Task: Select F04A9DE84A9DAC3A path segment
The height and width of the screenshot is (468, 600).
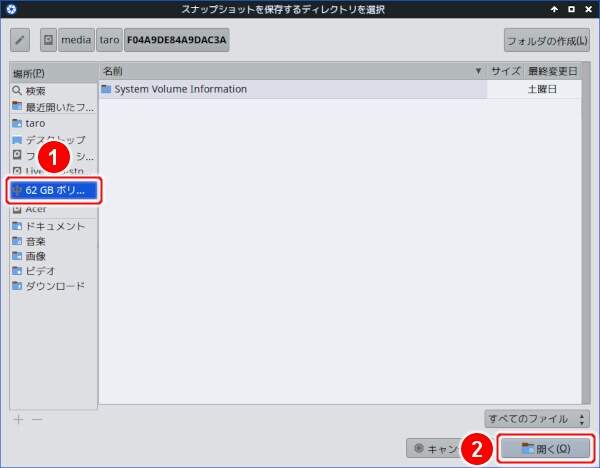Action: (177, 40)
